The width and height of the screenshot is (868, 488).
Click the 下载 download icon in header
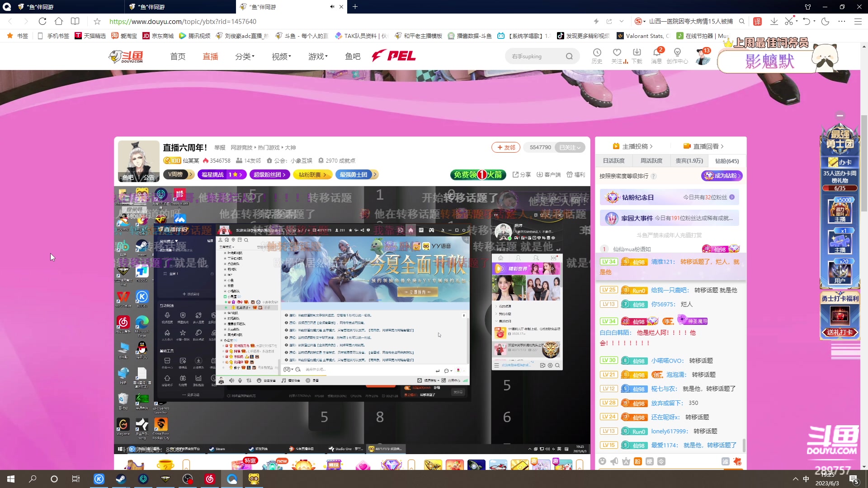pyautogui.click(x=637, y=52)
